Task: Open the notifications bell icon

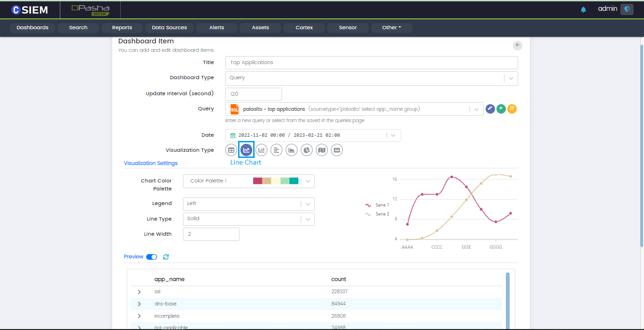Action: [x=583, y=9]
